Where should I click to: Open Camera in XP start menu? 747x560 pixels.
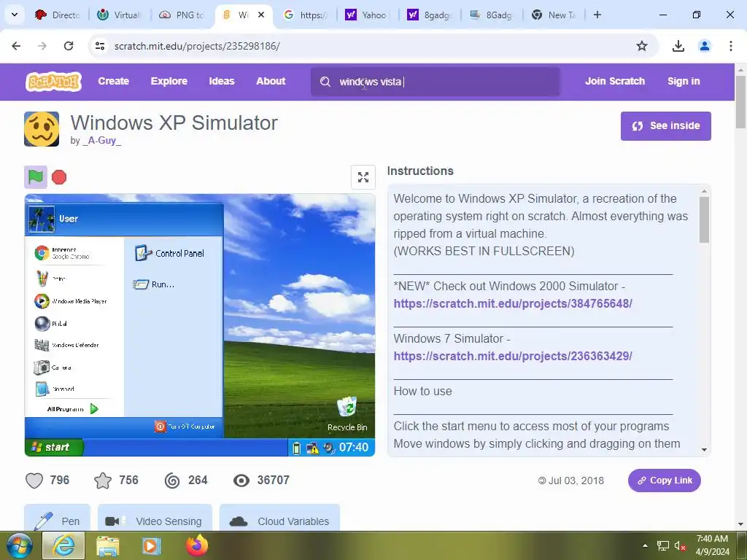(x=53, y=367)
